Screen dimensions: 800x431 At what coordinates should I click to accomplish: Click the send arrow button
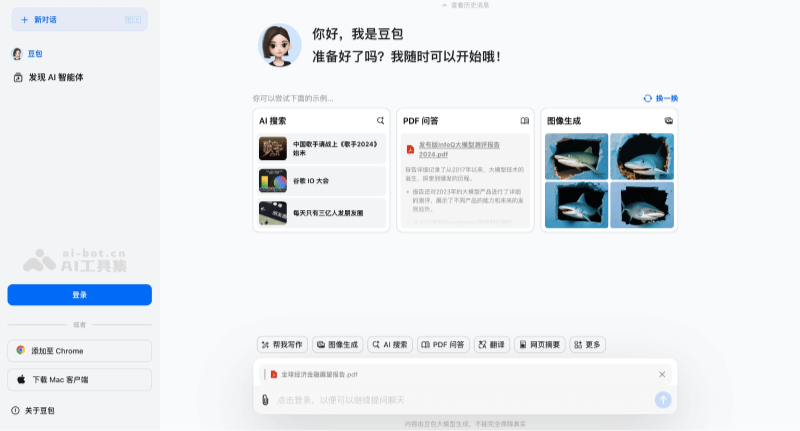point(663,400)
